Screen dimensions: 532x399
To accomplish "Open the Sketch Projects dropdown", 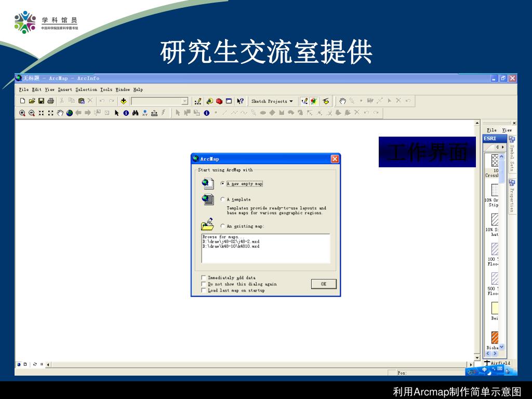I will 272,101.
